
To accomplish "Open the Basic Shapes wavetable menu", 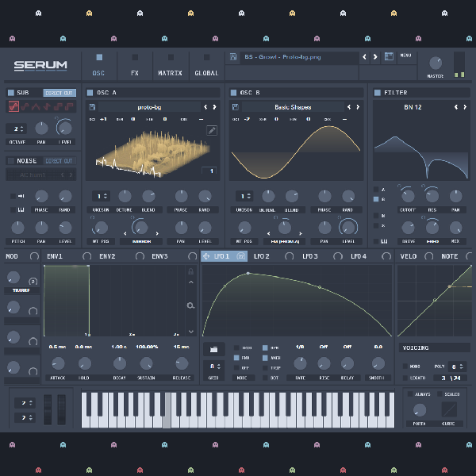I will [293, 107].
